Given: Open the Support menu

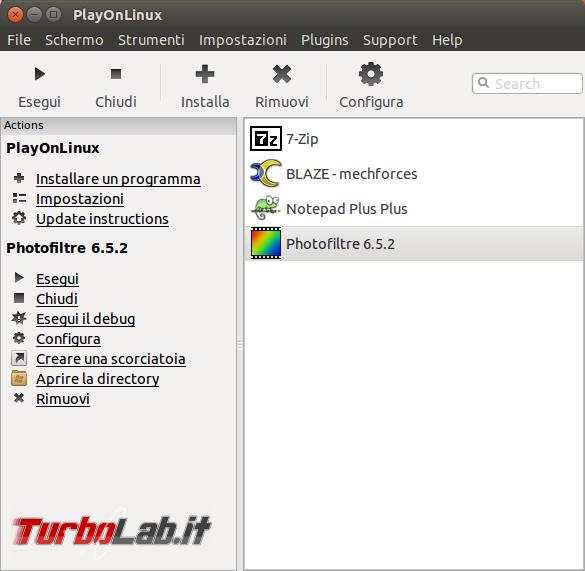Looking at the screenshot, I should tap(390, 40).
